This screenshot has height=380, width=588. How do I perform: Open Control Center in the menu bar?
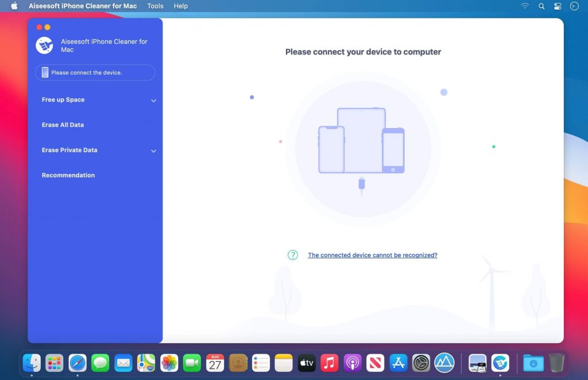pos(556,6)
